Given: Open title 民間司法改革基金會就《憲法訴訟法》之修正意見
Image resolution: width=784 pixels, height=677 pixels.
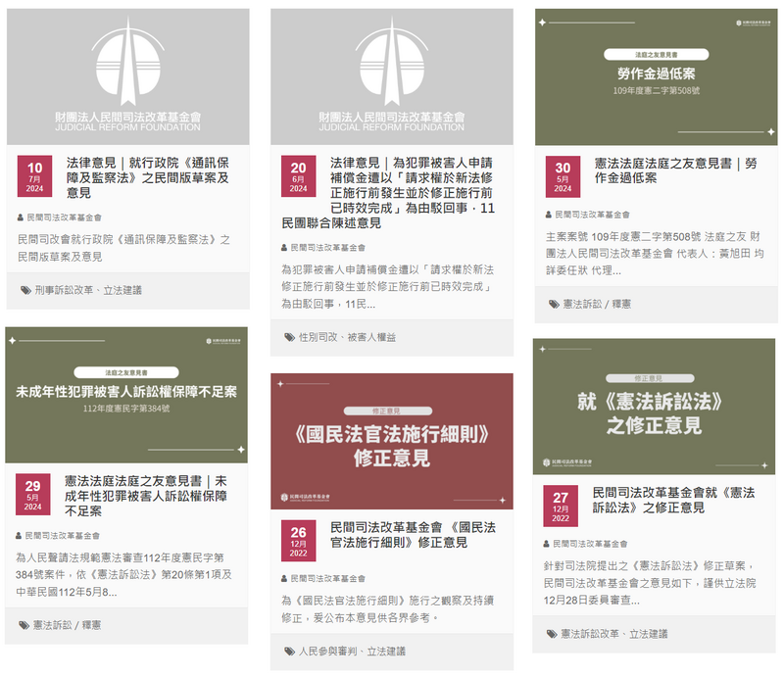Looking at the screenshot, I should point(673,500).
